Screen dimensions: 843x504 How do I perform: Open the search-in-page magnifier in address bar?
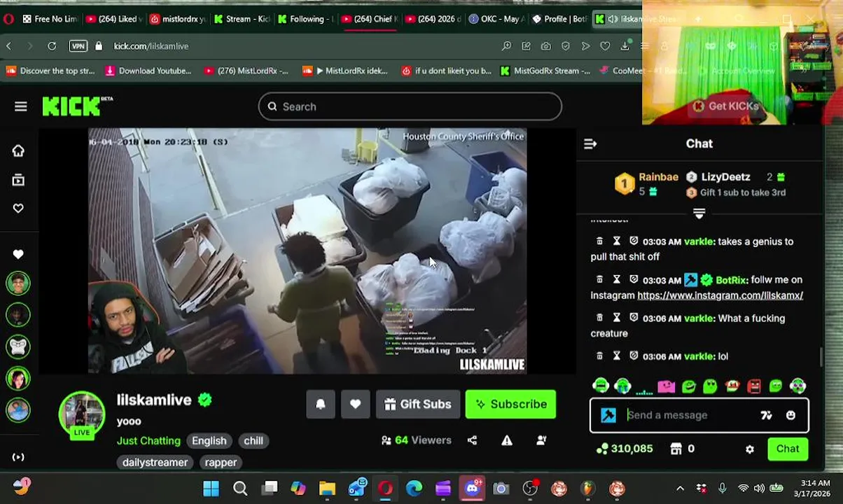click(506, 46)
